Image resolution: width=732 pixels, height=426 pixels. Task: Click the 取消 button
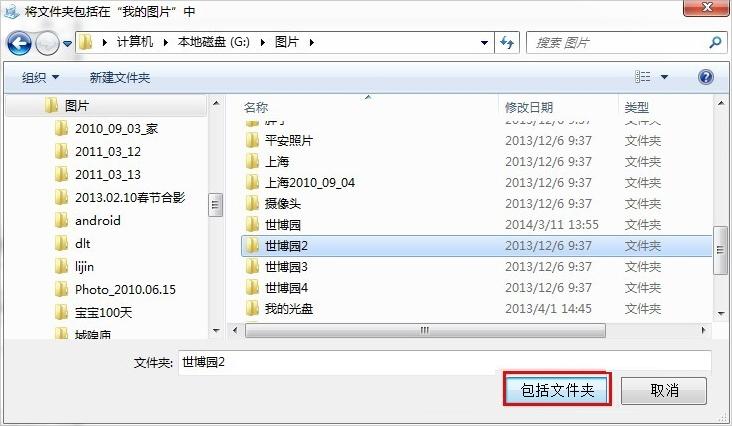coord(664,390)
